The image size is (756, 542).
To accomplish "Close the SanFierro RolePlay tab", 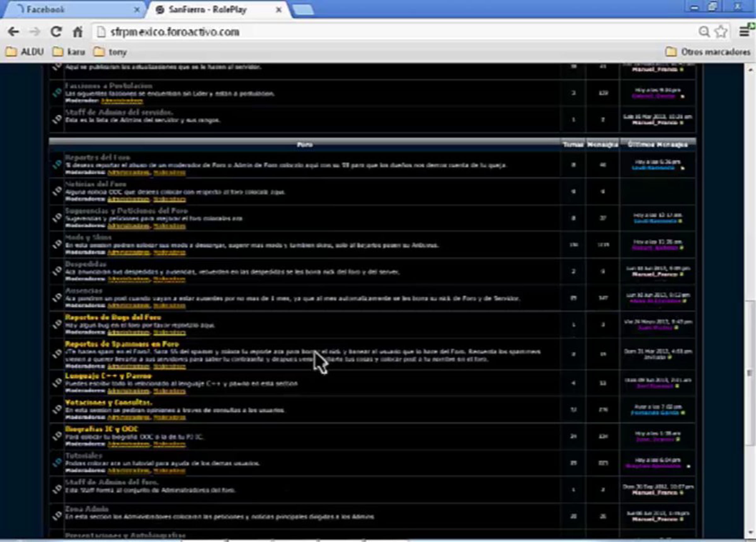I will pos(279,10).
